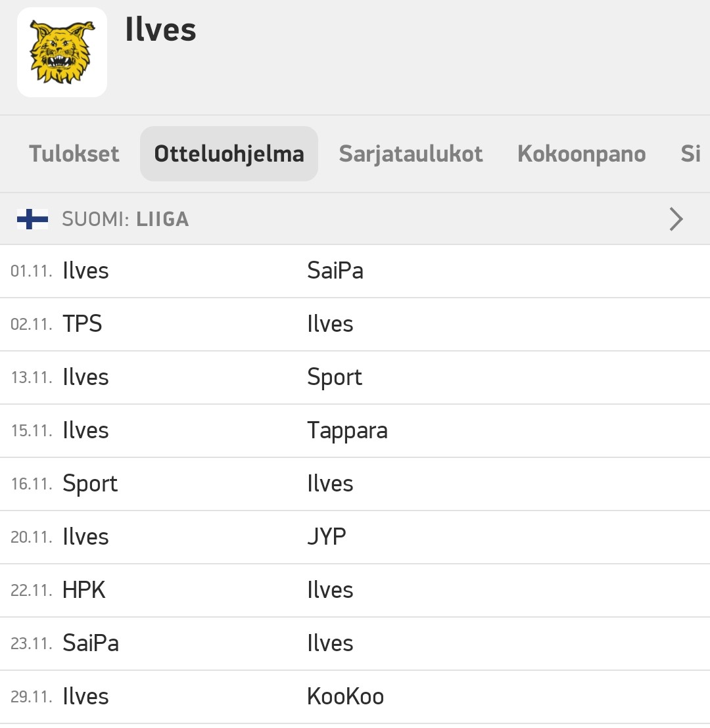Tap the Finnish flag icon
The width and height of the screenshot is (710, 728).
click(32, 219)
